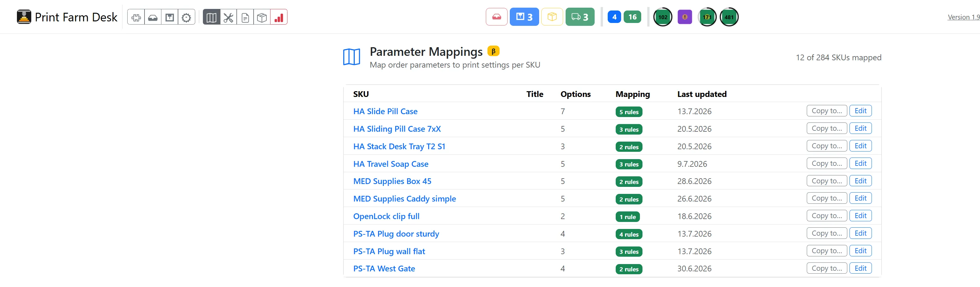
Task: Open the MED Supplies Caddy simple SKU
Action: [x=405, y=199]
